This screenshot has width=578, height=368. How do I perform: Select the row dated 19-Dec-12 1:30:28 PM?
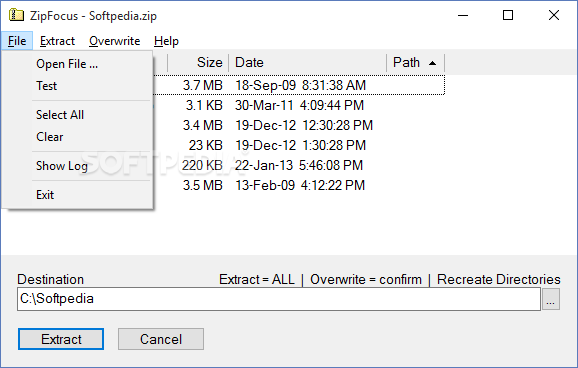pos(299,145)
